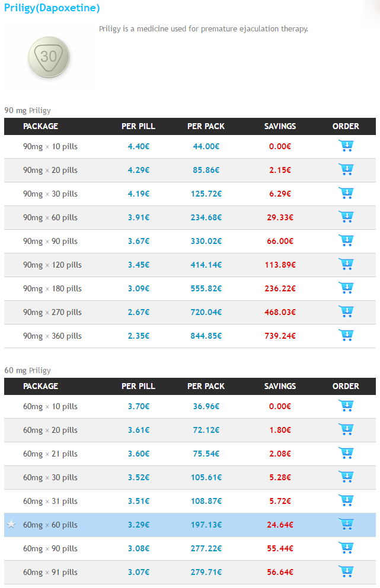Image resolution: width=380 pixels, height=588 pixels.
Task: Open the Priligy(Dapoxetine) title link
Action: point(52,8)
